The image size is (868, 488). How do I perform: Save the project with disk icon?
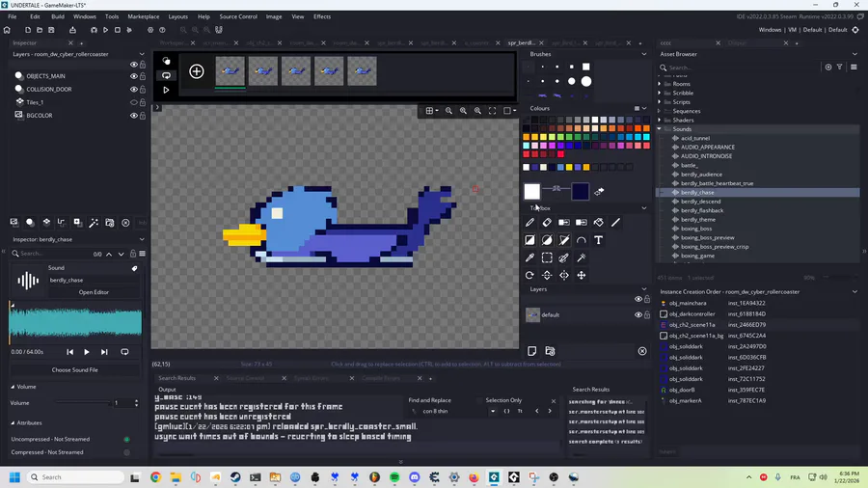point(51,30)
